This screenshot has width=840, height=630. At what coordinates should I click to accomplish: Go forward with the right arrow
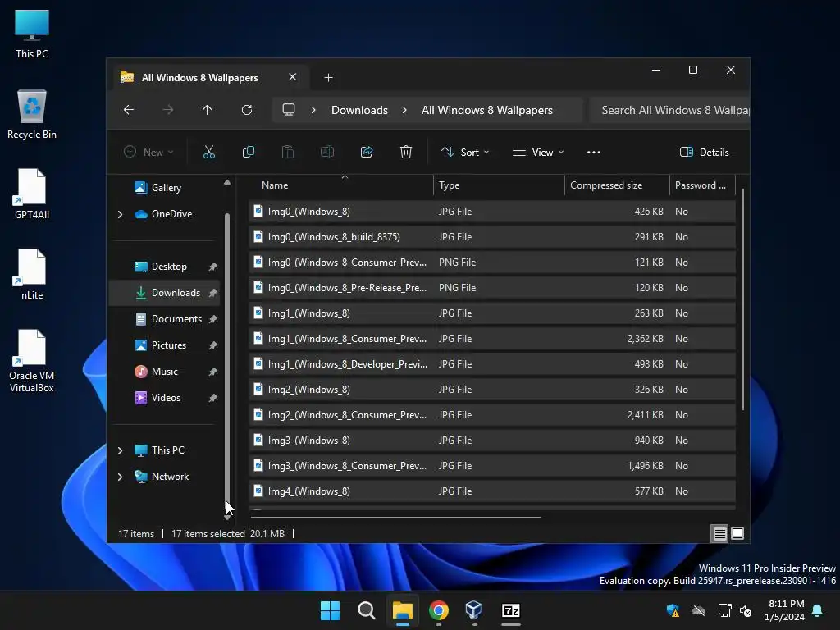(x=167, y=110)
